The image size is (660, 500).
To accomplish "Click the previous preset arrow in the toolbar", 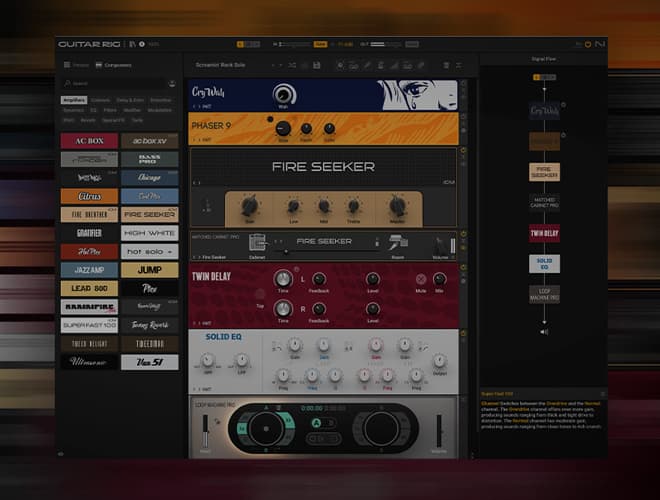I will (273, 65).
